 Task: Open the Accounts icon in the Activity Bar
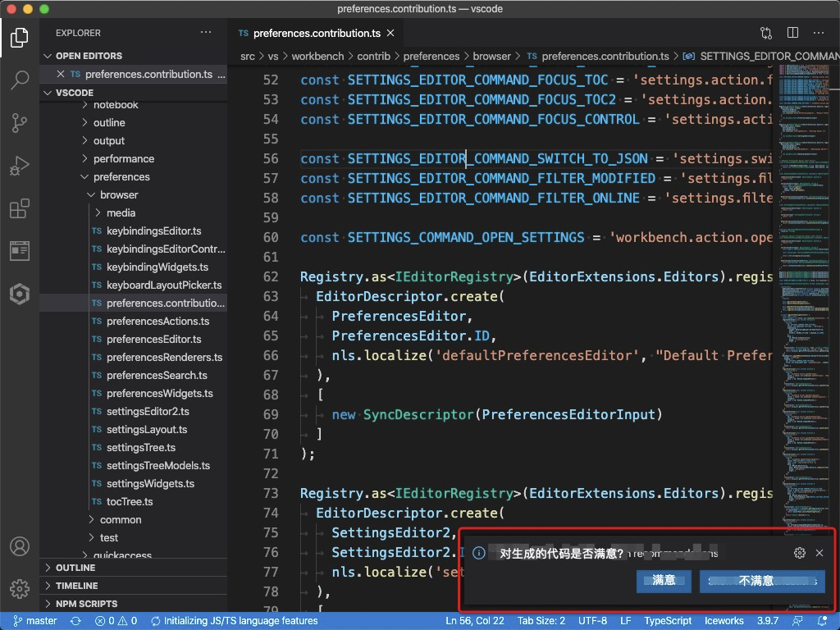20,546
